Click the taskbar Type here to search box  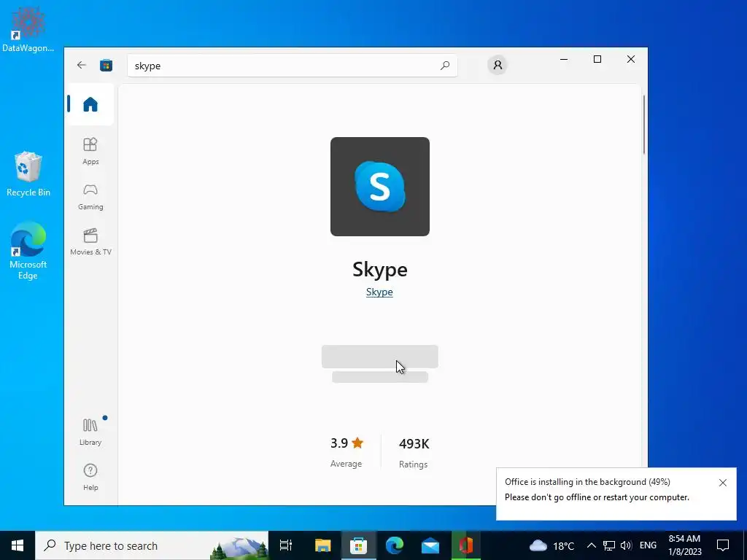pos(152,545)
